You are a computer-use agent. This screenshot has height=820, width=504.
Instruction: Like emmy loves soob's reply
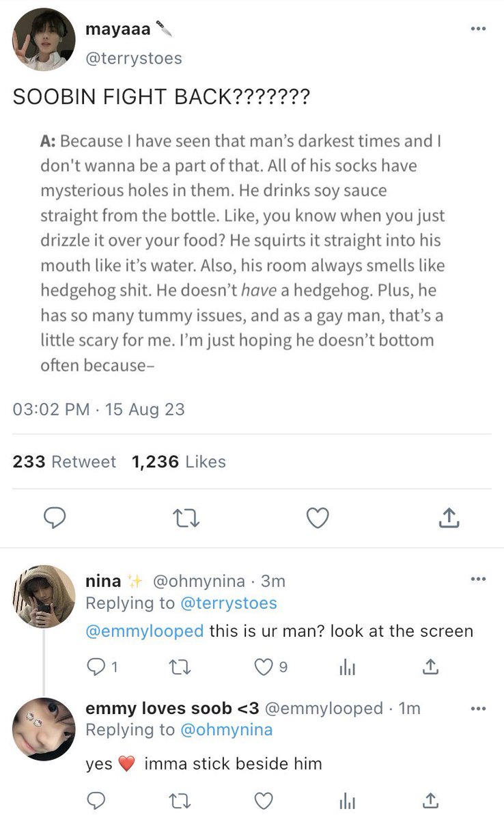point(264,800)
